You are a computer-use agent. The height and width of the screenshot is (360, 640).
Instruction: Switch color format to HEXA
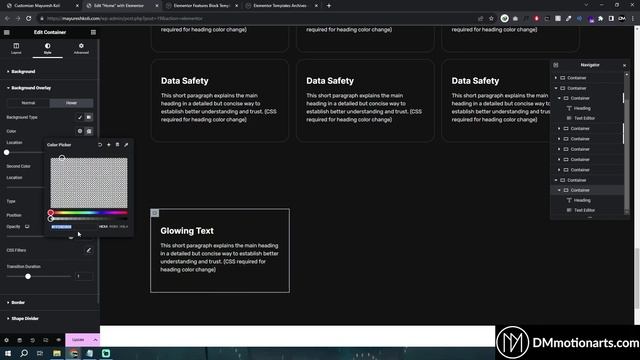(103, 227)
